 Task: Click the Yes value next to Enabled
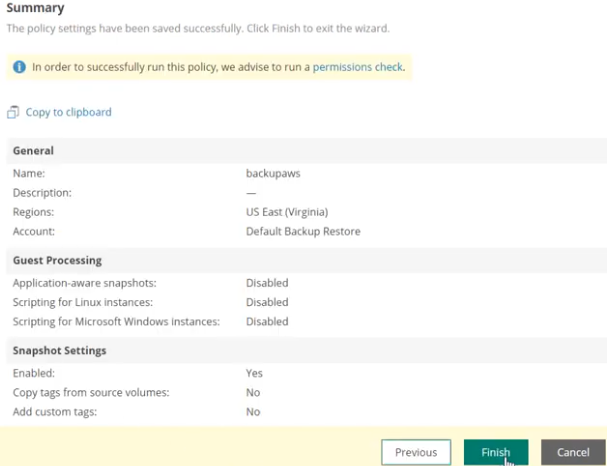(x=254, y=373)
